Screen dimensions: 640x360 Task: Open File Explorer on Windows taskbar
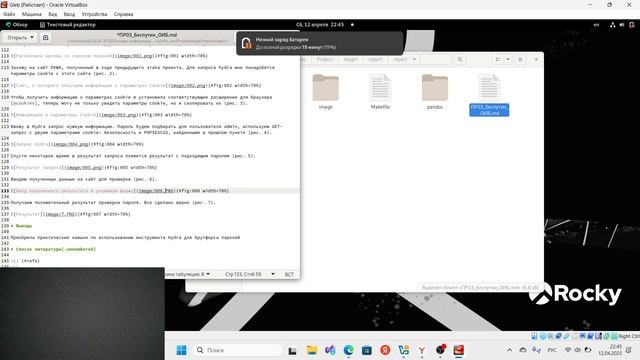click(x=312, y=350)
